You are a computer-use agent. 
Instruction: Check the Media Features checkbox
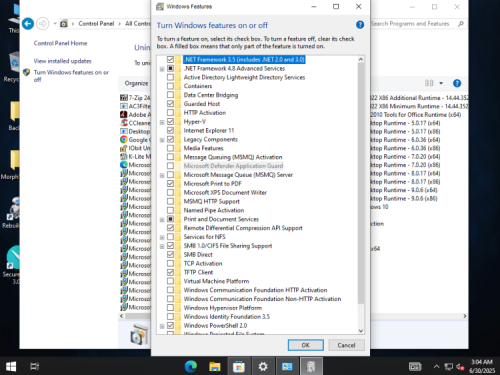tap(170, 148)
